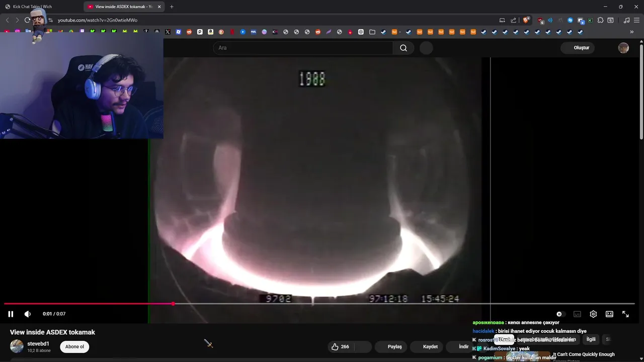Open a new browser tab with plus
644x362 pixels.
pyautogui.click(x=172, y=7)
